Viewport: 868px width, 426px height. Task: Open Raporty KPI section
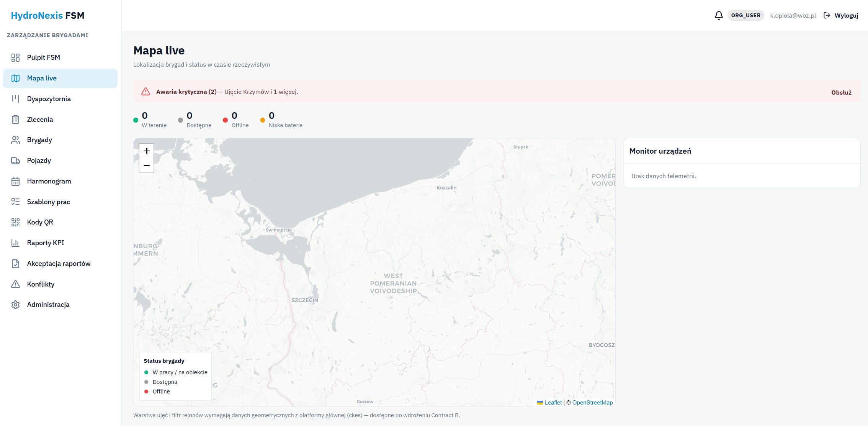click(x=60, y=243)
